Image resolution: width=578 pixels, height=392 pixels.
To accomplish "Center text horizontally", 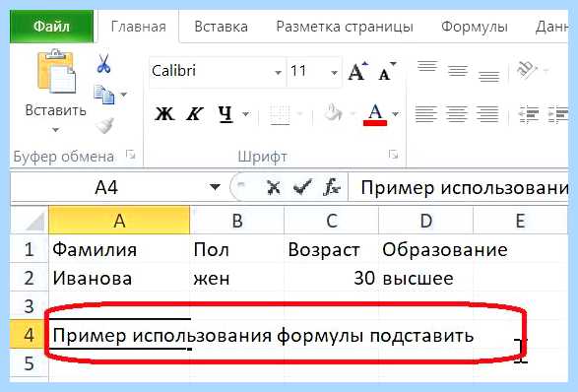I will pyautogui.click(x=457, y=114).
